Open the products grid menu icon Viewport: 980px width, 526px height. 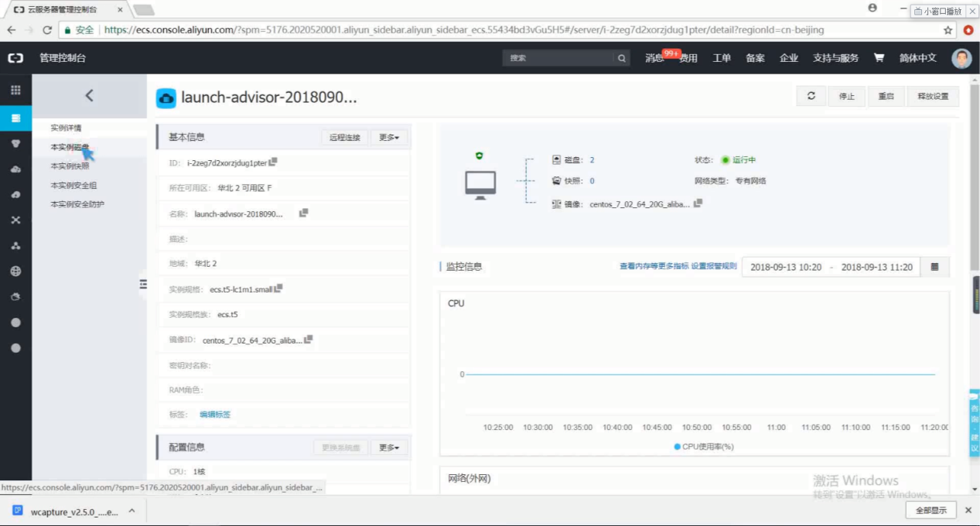click(x=15, y=90)
